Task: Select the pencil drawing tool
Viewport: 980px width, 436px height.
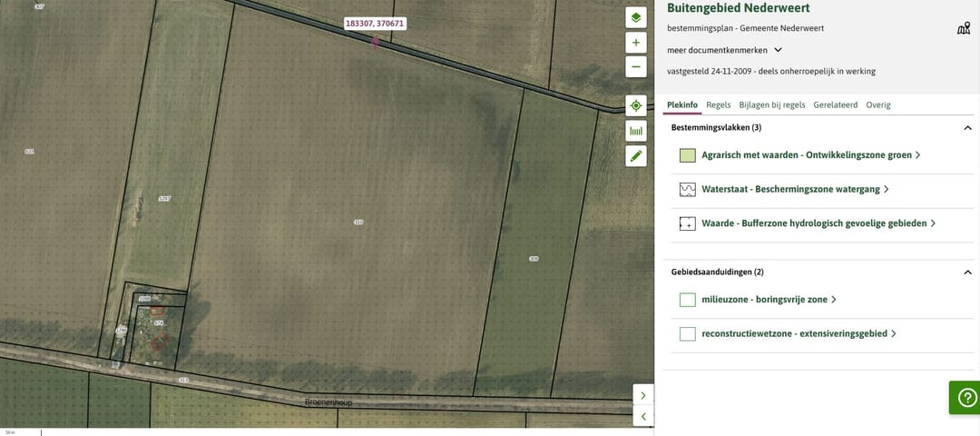Action: coord(636,155)
